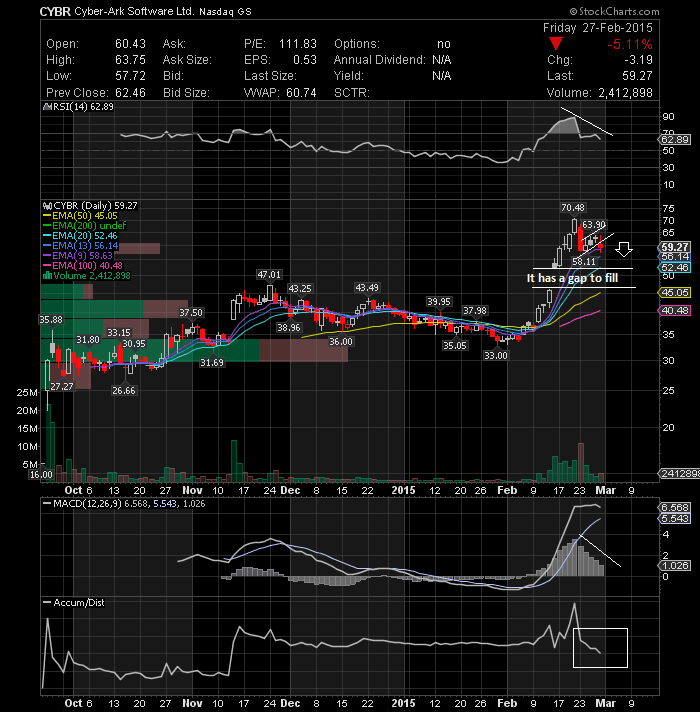Click the 36.00 price label

tap(340, 341)
